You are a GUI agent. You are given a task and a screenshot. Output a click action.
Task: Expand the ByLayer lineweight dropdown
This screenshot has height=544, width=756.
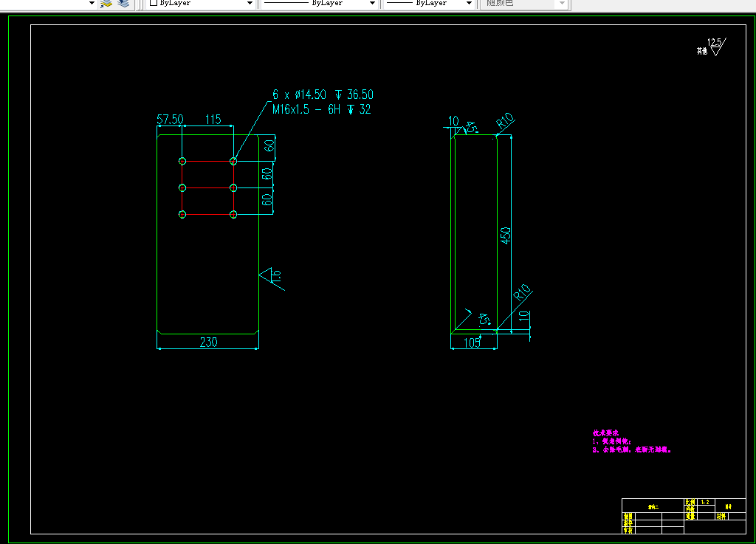coord(469,3)
